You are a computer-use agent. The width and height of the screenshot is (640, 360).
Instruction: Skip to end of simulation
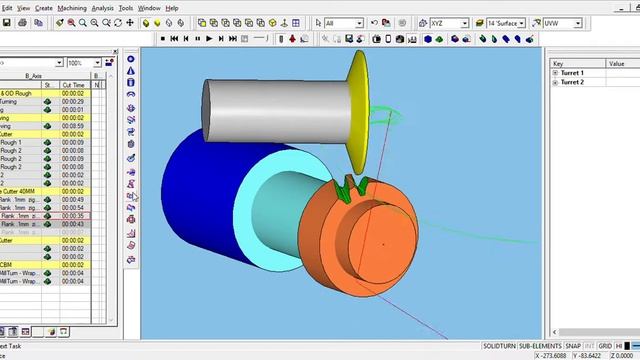coord(233,39)
